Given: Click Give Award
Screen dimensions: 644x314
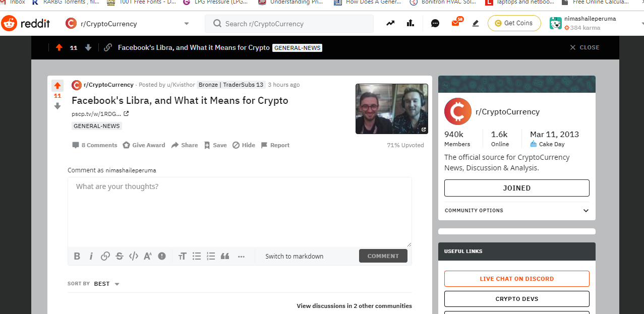Looking at the screenshot, I should (x=144, y=145).
